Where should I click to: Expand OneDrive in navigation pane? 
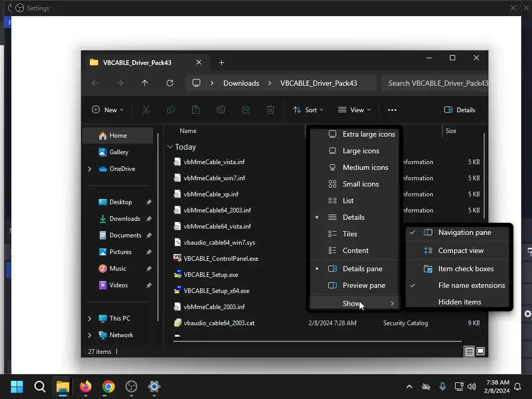pos(89,169)
